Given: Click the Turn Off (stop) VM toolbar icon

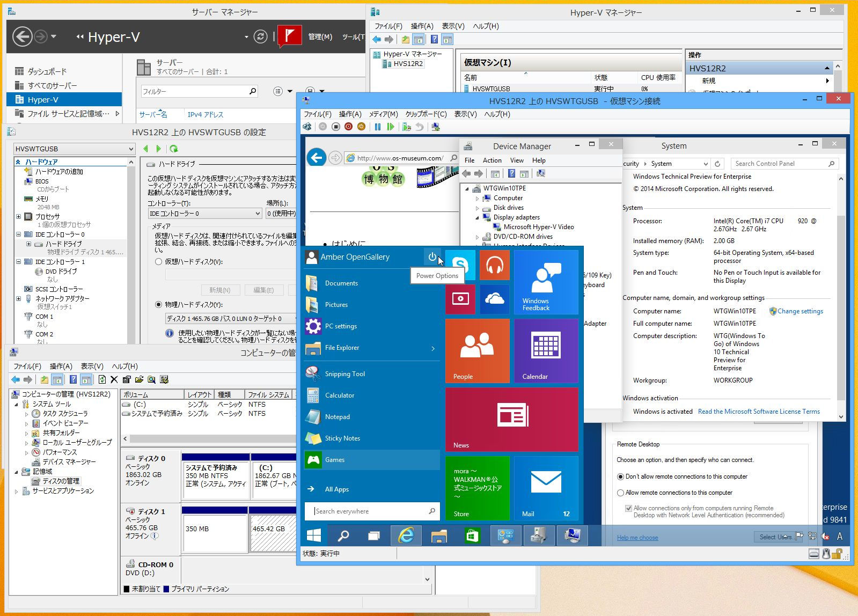Looking at the screenshot, I should 335,127.
